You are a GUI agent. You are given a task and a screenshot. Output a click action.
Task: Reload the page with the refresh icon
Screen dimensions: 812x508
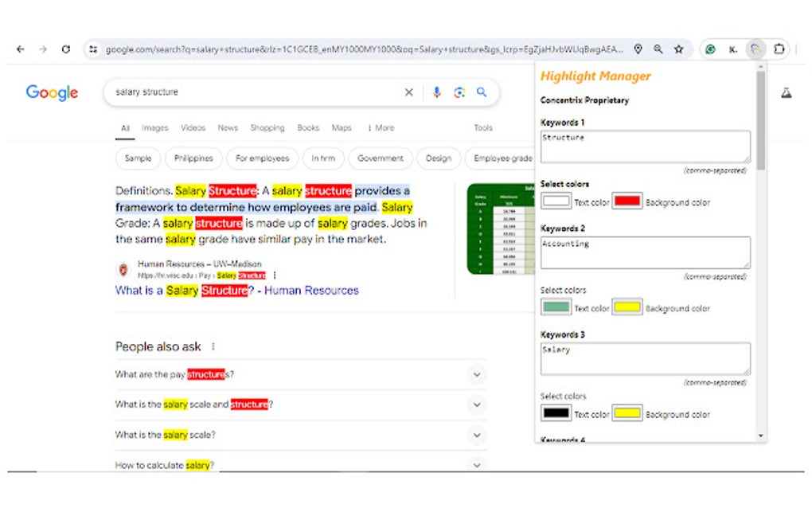[66, 49]
